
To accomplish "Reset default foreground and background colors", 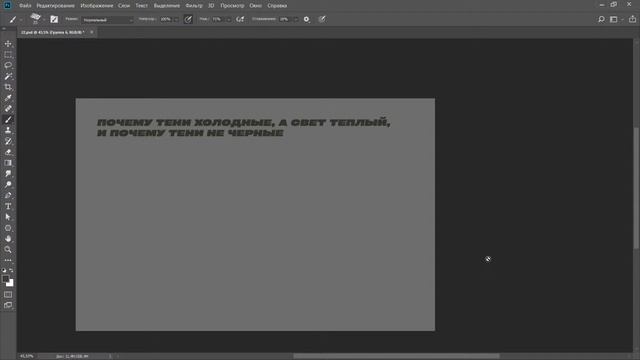I will click(x=4, y=270).
